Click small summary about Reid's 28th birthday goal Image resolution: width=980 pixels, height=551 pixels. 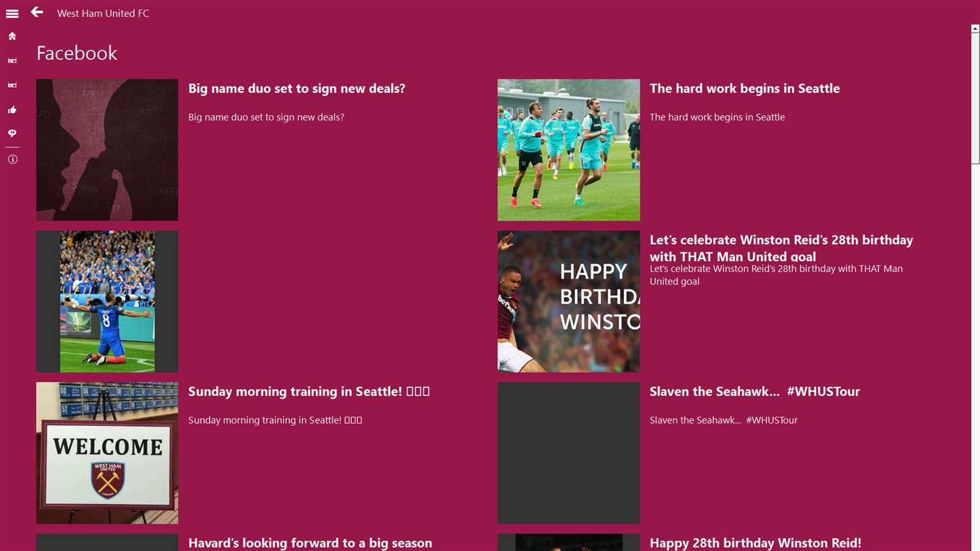[777, 275]
